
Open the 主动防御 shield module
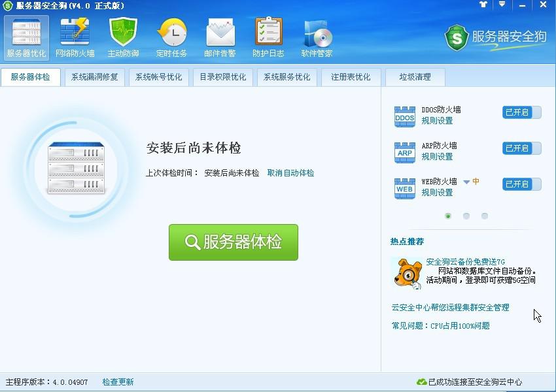tap(123, 37)
